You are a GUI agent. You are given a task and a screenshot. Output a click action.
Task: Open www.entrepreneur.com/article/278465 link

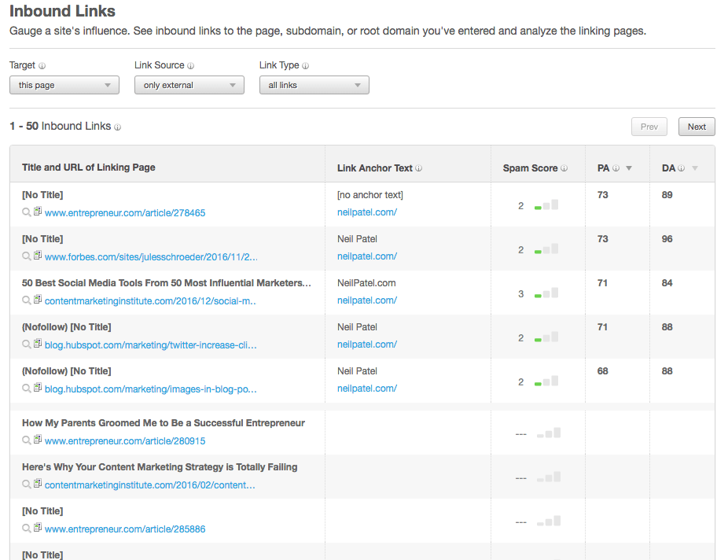pos(125,213)
